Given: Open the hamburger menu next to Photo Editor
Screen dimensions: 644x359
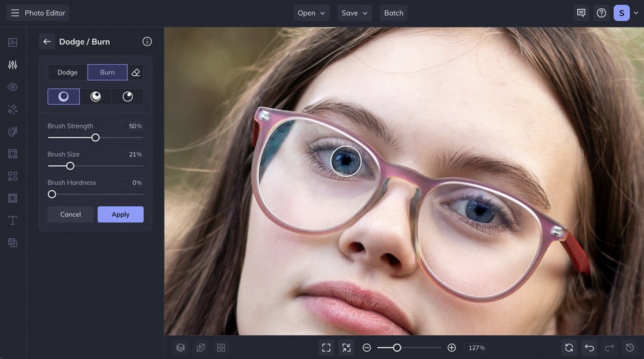Looking at the screenshot, I should pos(15,13).
